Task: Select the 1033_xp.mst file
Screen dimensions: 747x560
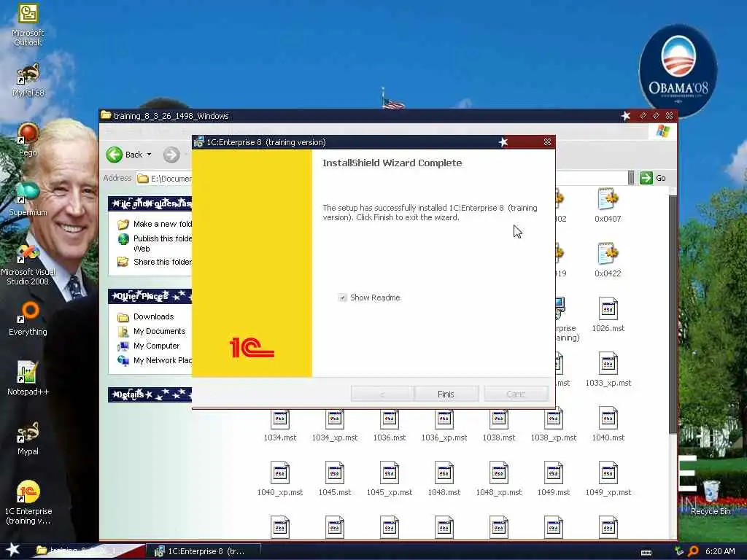Action: [608, 370]
